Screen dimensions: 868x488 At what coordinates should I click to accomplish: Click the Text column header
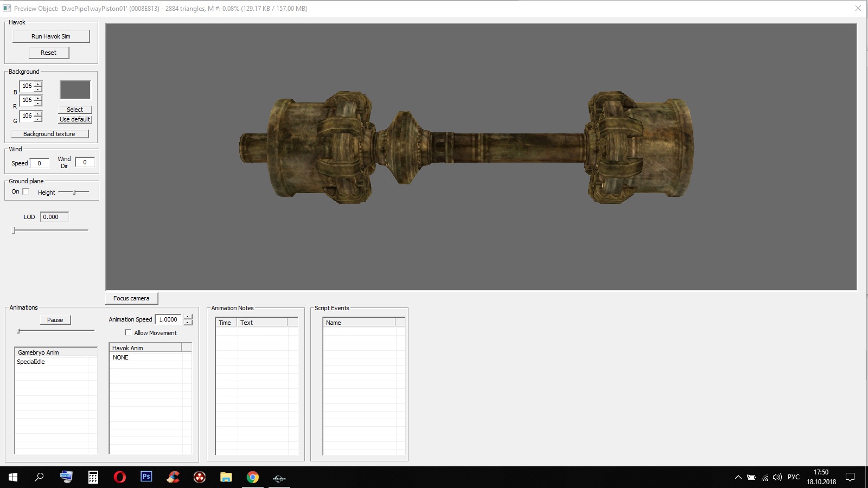click(262, 323)
